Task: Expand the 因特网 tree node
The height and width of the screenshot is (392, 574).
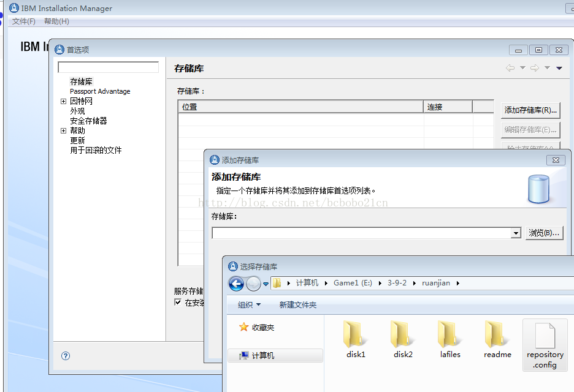Action: [63, 101]
